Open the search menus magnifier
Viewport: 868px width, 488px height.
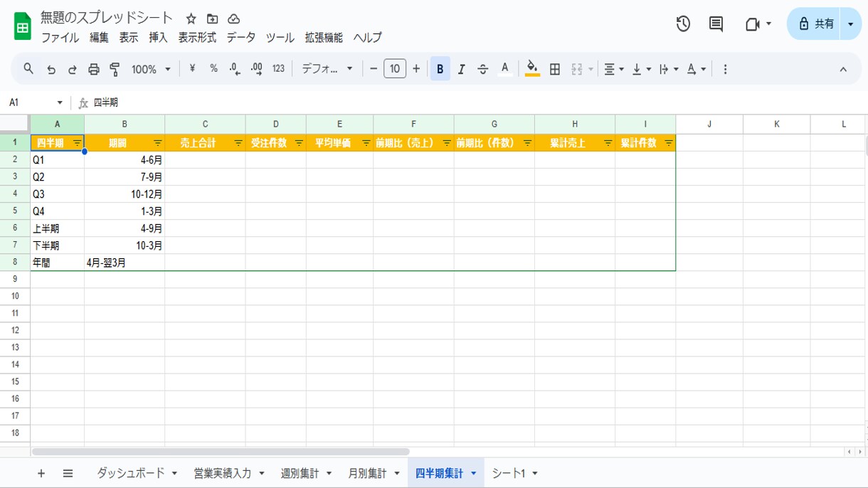[x=28, y=69]
